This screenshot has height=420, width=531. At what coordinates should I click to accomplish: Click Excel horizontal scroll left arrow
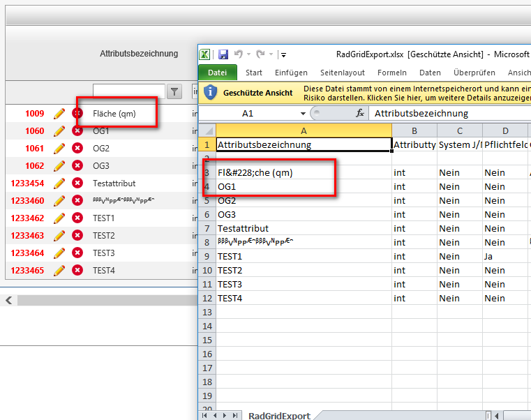(x=496, y=415)
